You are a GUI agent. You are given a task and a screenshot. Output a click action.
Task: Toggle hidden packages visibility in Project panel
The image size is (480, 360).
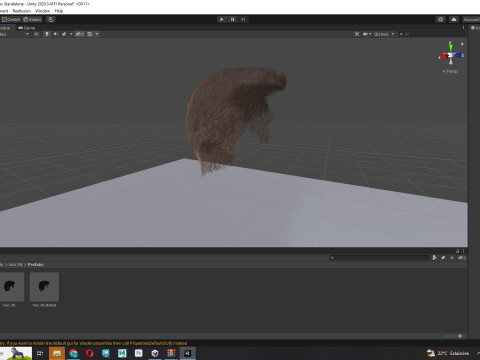coord(461,258)
